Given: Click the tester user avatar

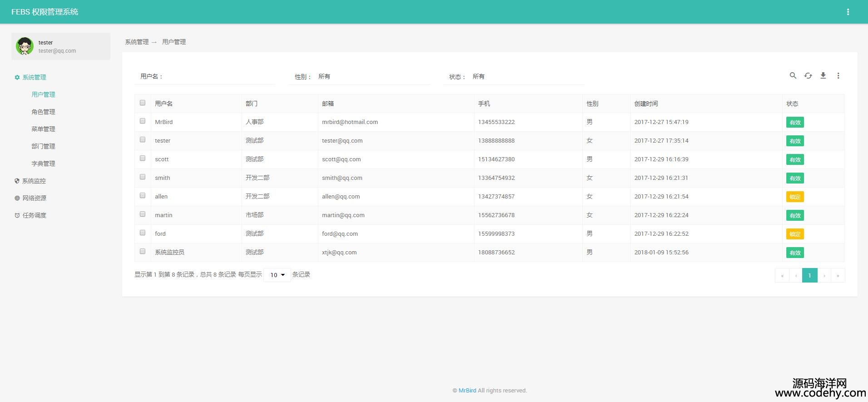Looking at the screenshot, I should [x=25, y=46].
